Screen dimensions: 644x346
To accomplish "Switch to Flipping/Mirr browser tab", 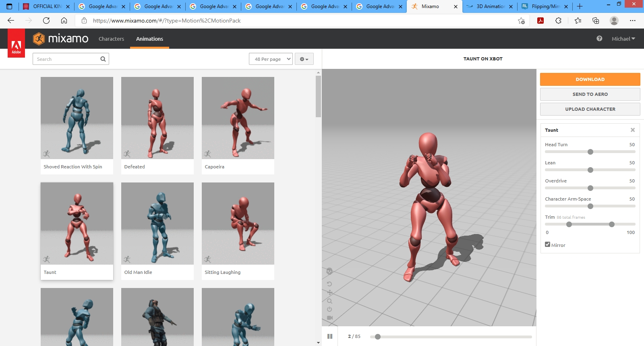I will pos(545,6).
